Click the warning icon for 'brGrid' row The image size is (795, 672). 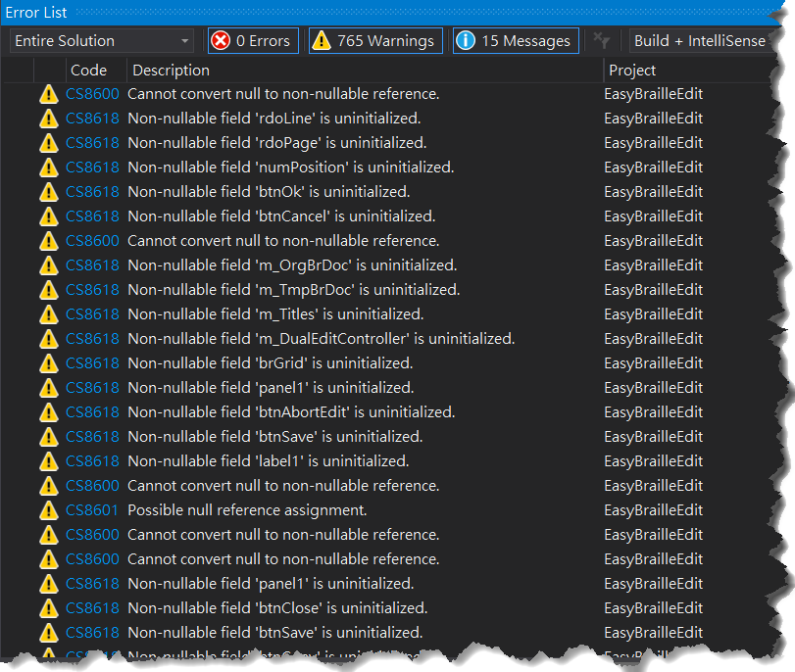pyautogui.click(x=49, y=363)
